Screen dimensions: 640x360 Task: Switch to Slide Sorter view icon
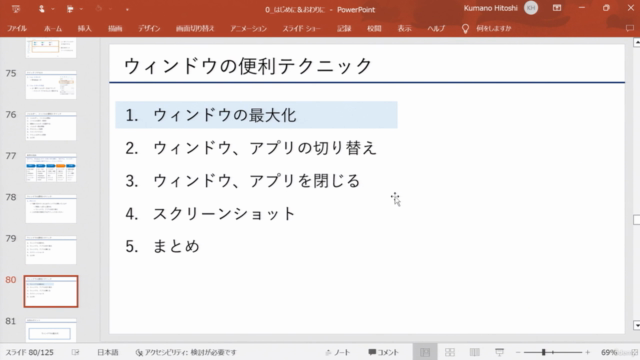(x=450, y=352)
